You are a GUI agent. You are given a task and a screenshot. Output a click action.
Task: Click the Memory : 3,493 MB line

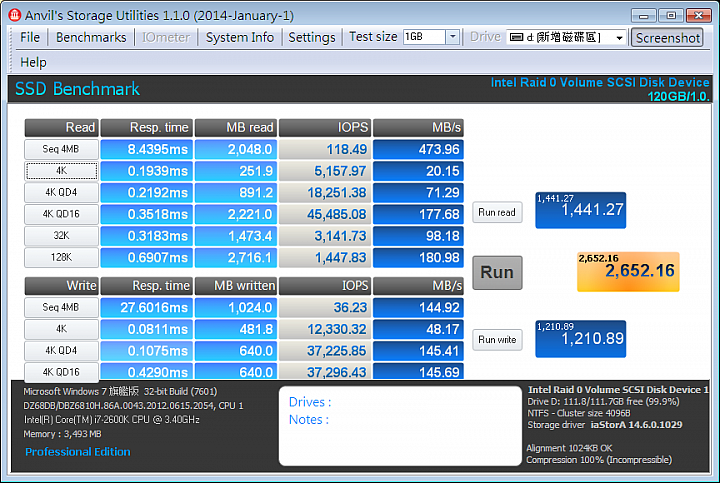(62, 434)
